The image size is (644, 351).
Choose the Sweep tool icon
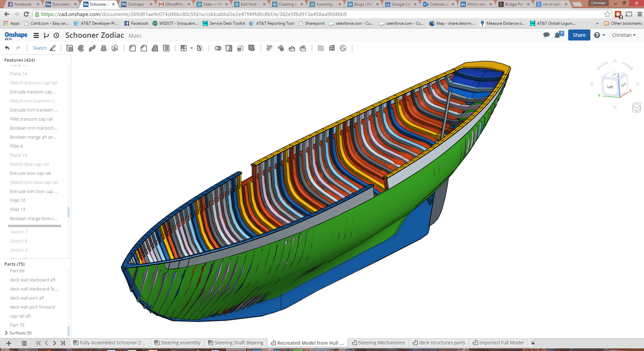pyautogui.click(x=92, y=48)
